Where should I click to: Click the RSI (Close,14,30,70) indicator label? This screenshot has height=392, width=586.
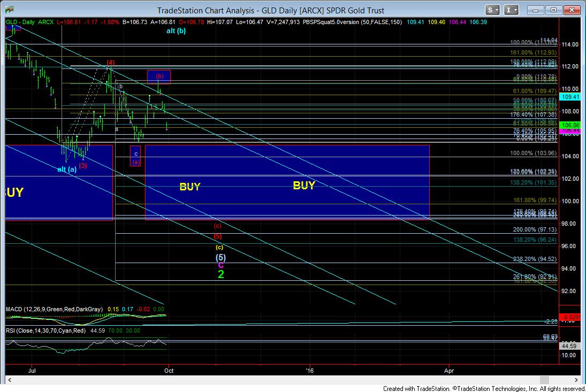[45, 331]
